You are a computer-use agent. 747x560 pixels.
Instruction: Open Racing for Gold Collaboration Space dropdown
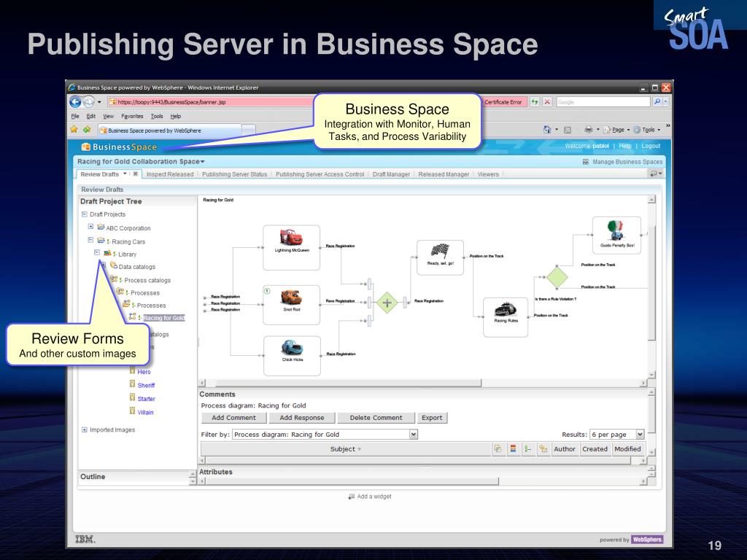(x=203, y=162)
